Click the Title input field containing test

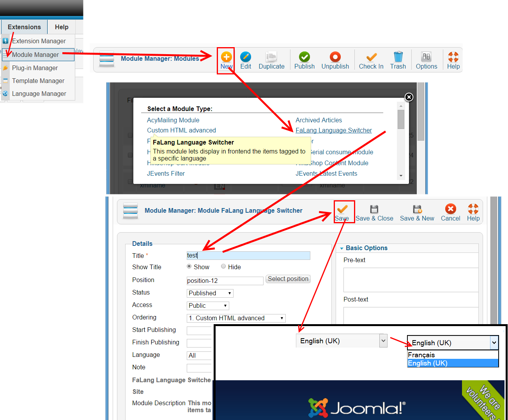coord(248,256)
